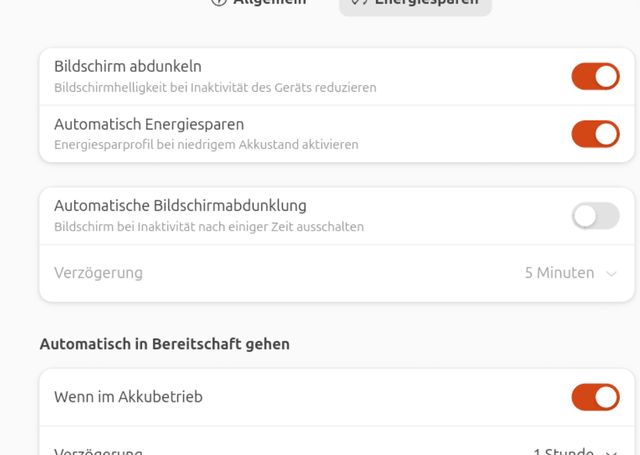The width and height of the screenshot is (640, 455).
Task: Click the Verzögerung label above the standby section
Action: point(98,273)
